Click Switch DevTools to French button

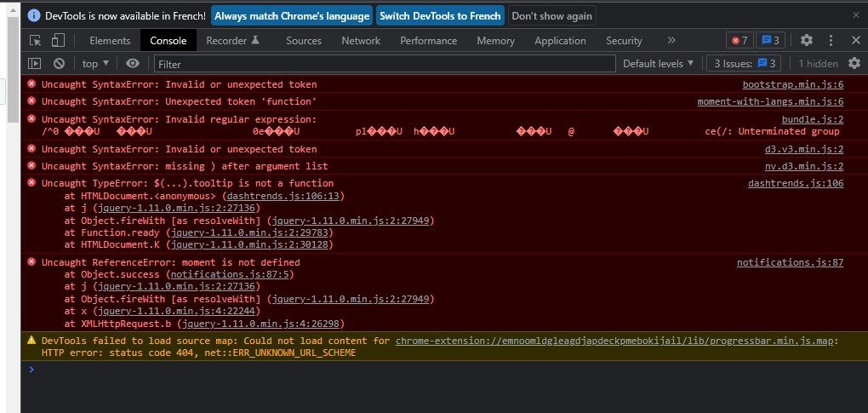pyautogui.click(x=440, y=16)
